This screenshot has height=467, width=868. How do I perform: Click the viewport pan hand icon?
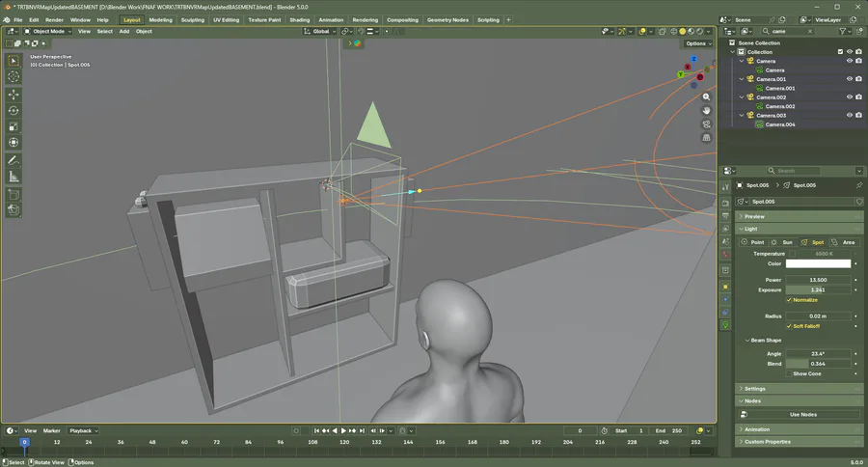706,110
